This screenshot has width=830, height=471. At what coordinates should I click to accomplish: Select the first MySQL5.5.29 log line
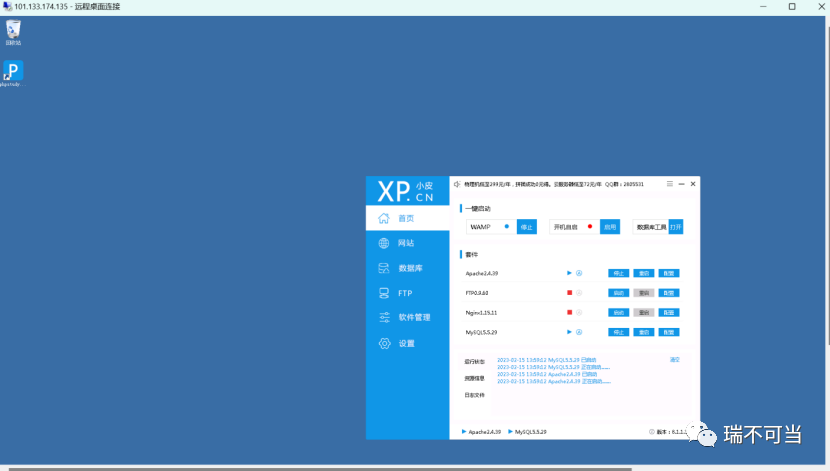pos(546,360)
